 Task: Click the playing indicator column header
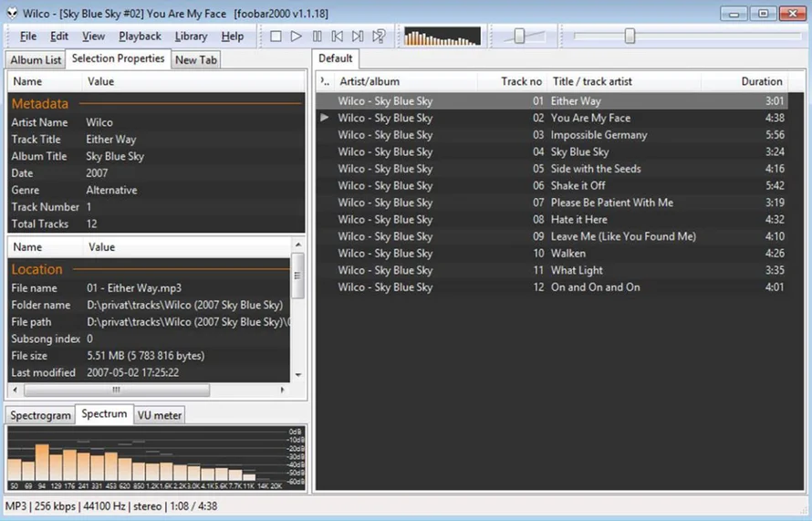(325, 81)
